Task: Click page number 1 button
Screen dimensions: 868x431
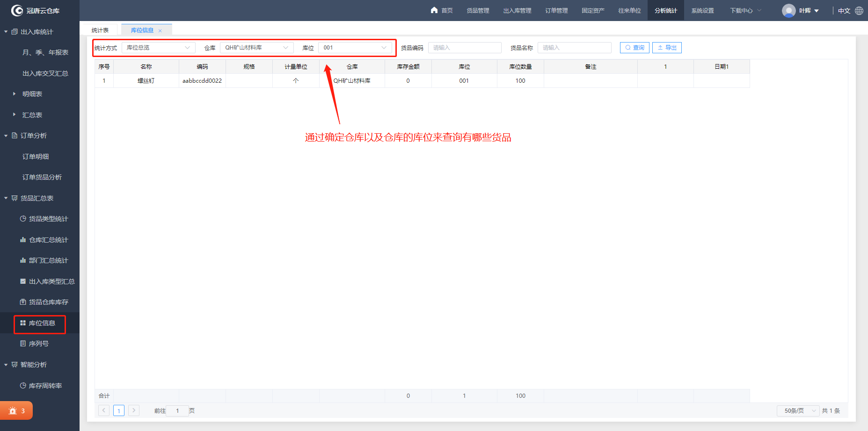Action: (119, 410)
